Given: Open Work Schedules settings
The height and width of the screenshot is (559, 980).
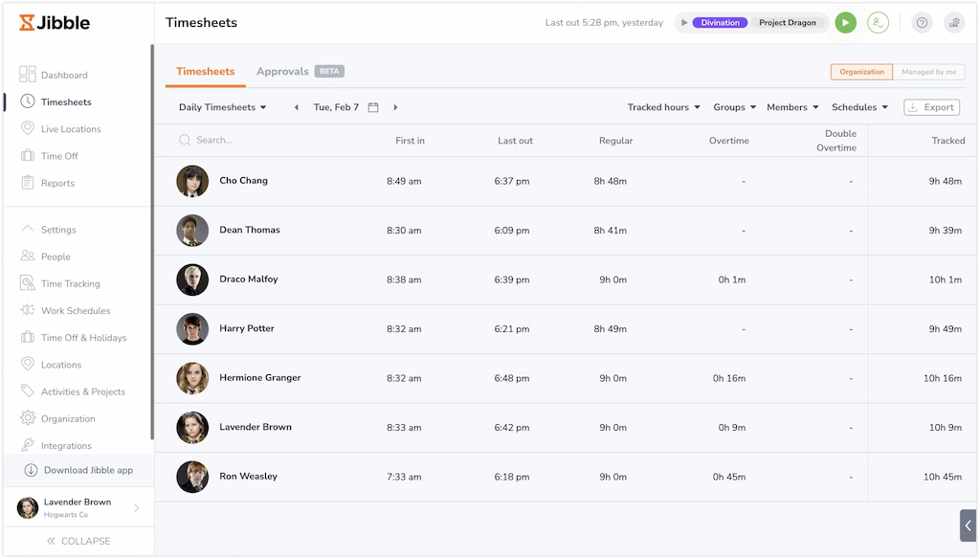Looking at the screenshot, I should click(74, 310).
